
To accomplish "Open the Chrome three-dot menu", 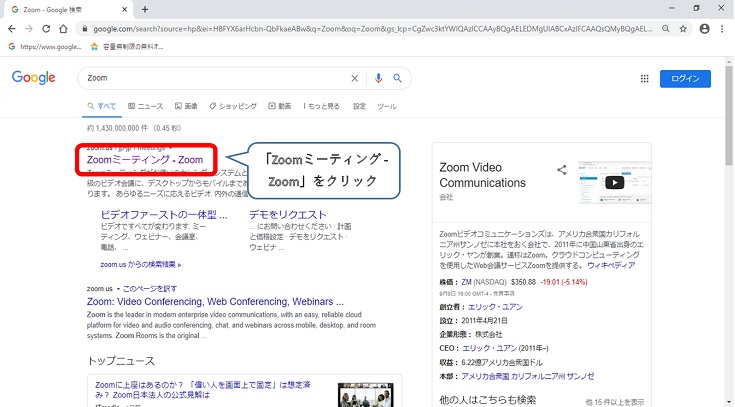I will [722, 29].
